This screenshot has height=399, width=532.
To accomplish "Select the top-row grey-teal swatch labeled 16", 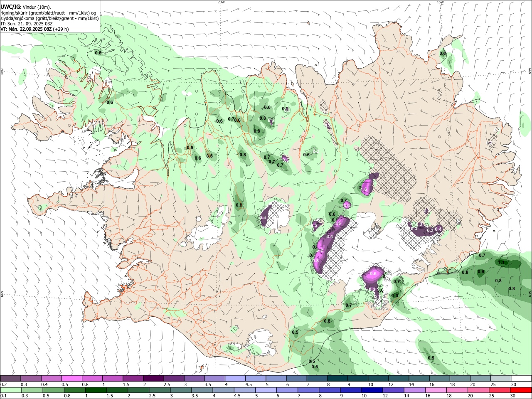I will click(x=439, y=378).
